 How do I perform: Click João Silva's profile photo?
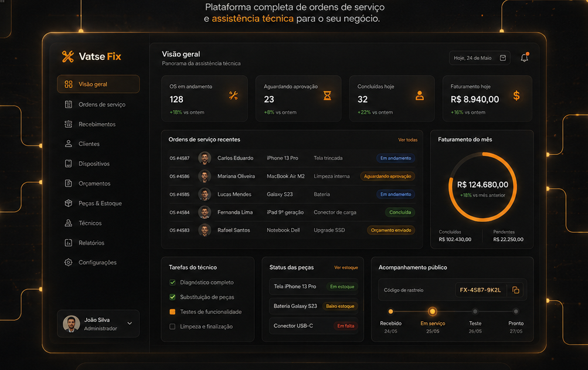pyautogui.click(x=72, y=324)
